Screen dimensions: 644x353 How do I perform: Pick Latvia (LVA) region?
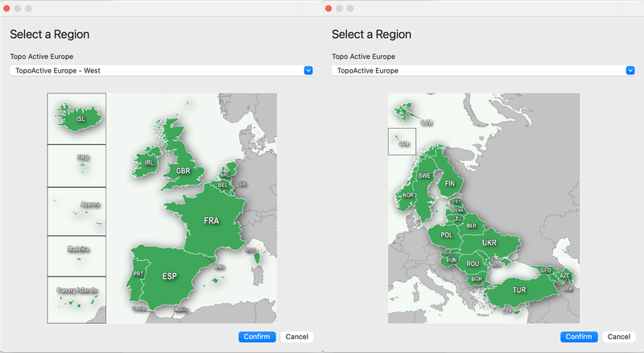(459, 210)
